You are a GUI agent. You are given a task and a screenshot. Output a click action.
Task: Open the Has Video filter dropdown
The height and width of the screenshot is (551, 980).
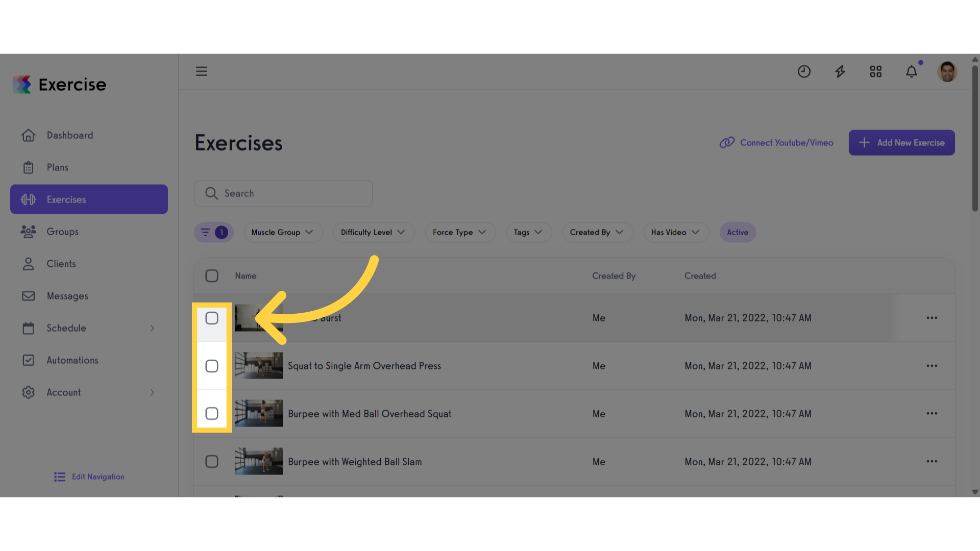click(x=675, y=232)
